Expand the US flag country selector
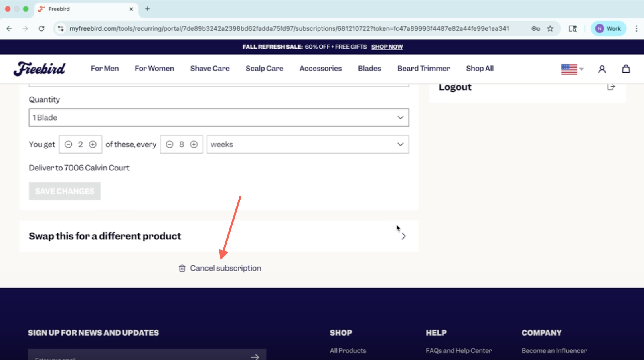 point(572,69)
